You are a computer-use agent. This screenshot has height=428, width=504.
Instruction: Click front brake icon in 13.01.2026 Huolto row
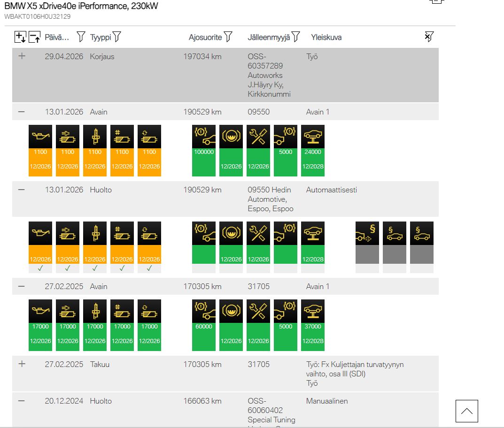[204, 233]
